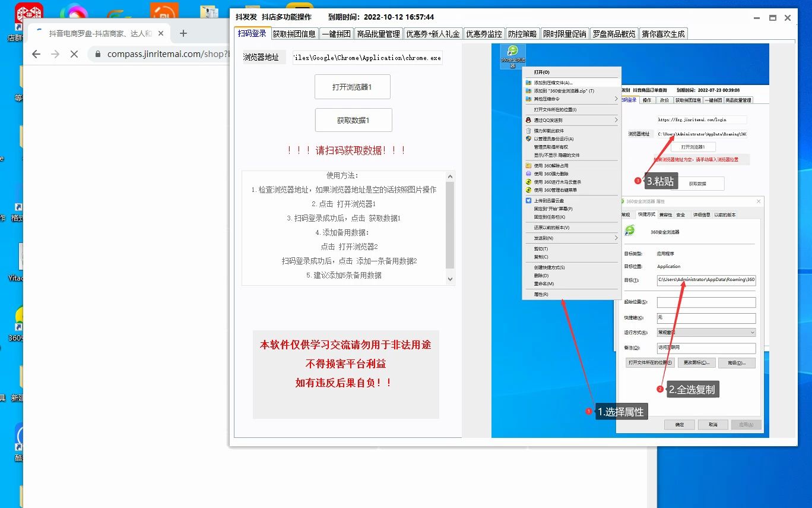812x508 pixels.
Task: Click the usage instructions scrollbar thumb
Action: tap(450, 225)
